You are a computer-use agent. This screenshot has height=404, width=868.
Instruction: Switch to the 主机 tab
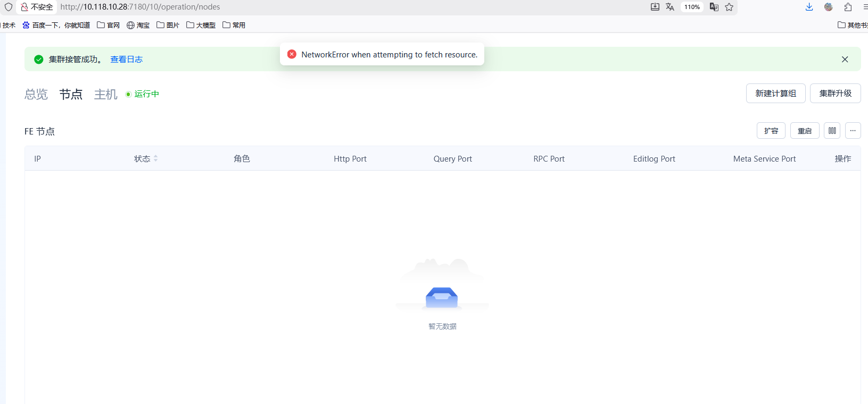tap(105, 94)
